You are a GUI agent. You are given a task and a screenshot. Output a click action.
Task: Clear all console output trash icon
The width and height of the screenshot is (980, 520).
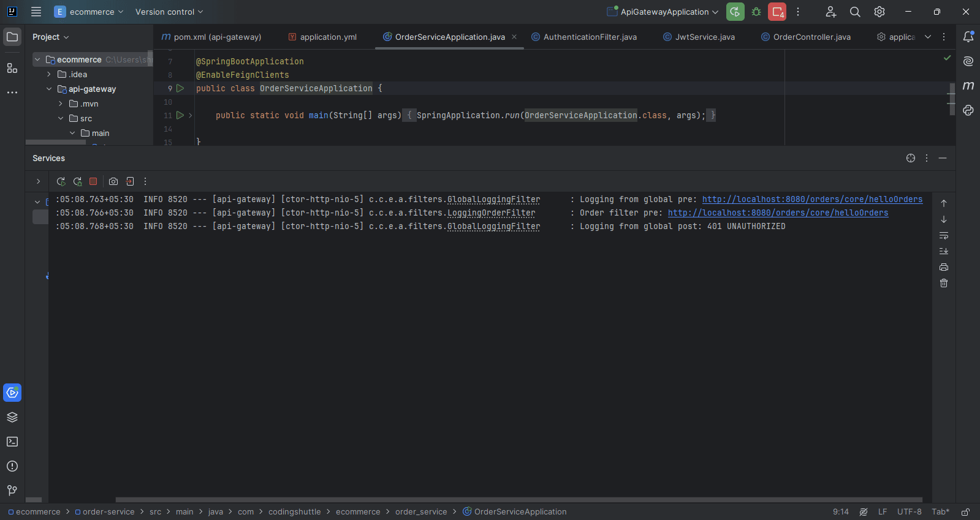(x=944, y=283)
